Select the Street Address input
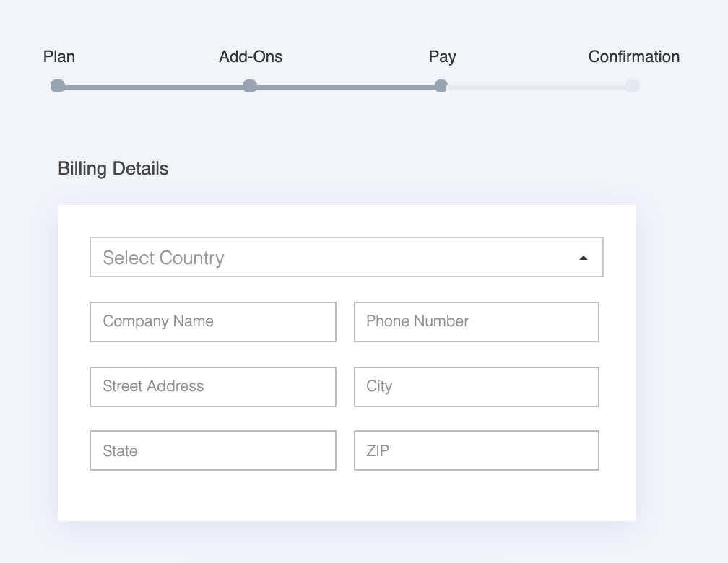The height and width of the screenshot is (563, 728). pyautogui.click(x=213, y=387)
